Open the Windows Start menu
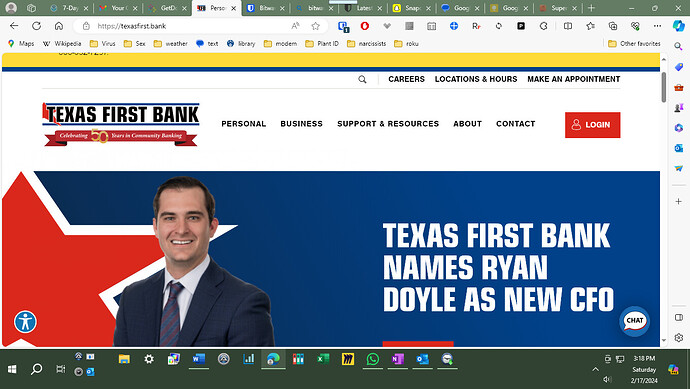690x389 pixels. tap(12, 369)
